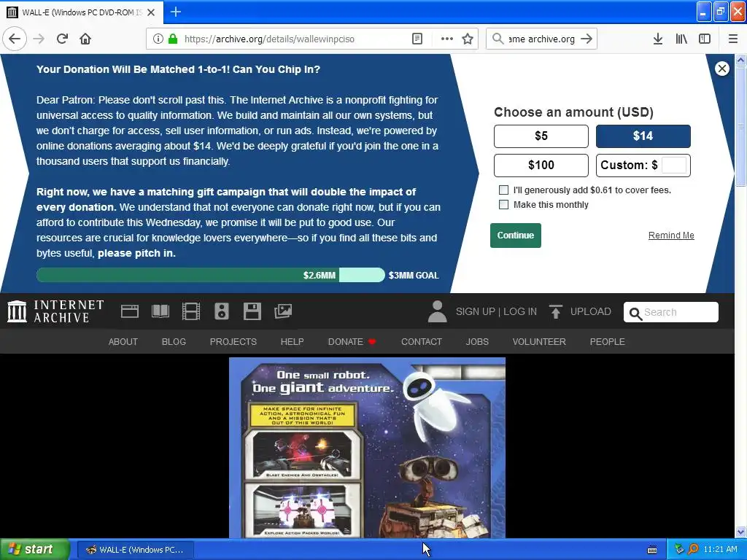Click the WALL-E taskbar window button
This screenshot has width=747, height=560.
tap(135, 550)
